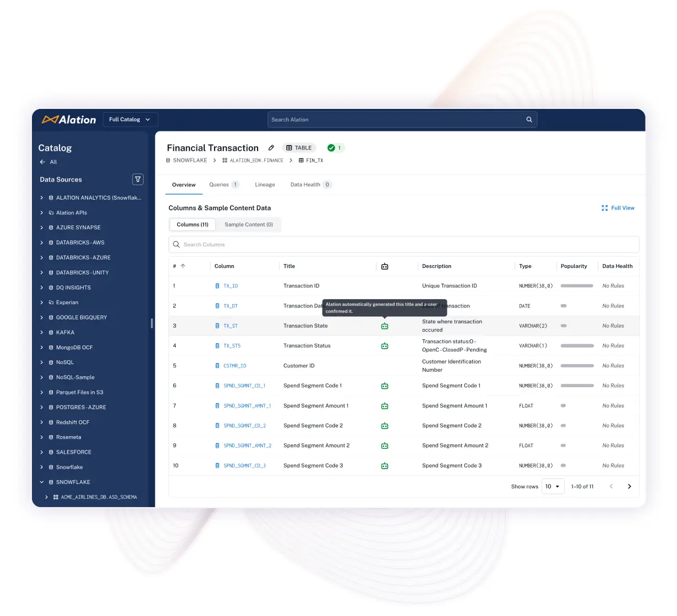Click robot icon in SPND_SGMNT_CD_1 row
The image size is (677, 616).
pos(385,386)
